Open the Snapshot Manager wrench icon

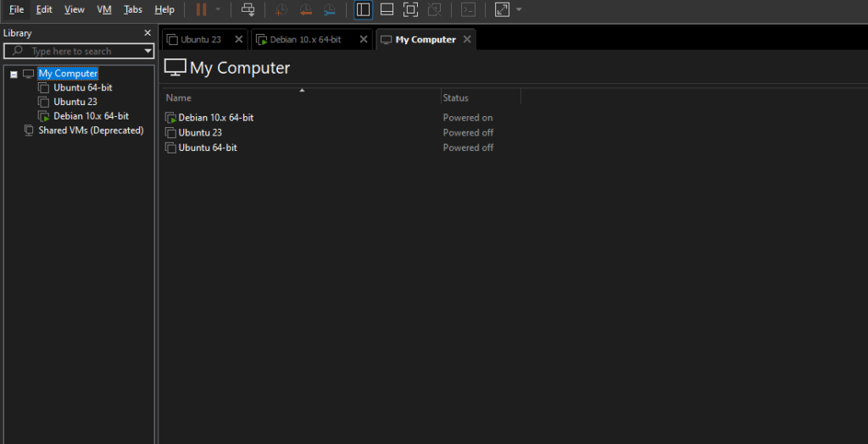tap(329, 10)
